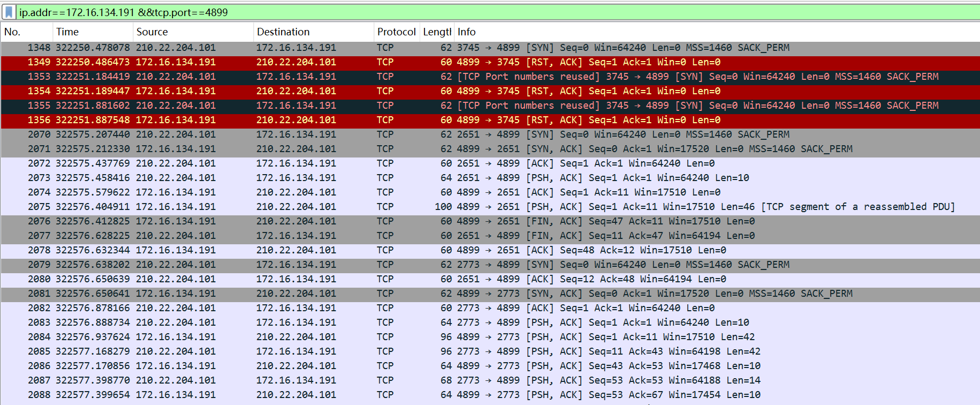
Task: Select packet number 2077
Action: coord(490,236)
